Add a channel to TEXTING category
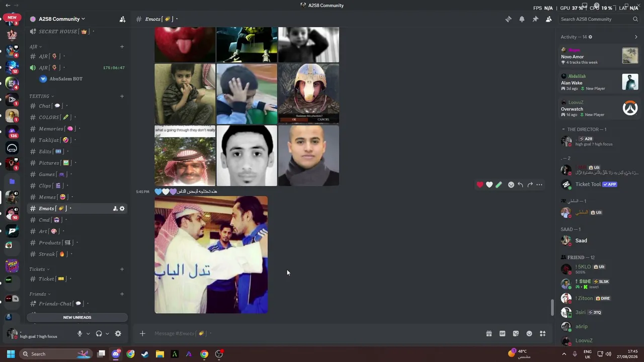This screenshot has height=362, width=644. click(x=122, y=96)
